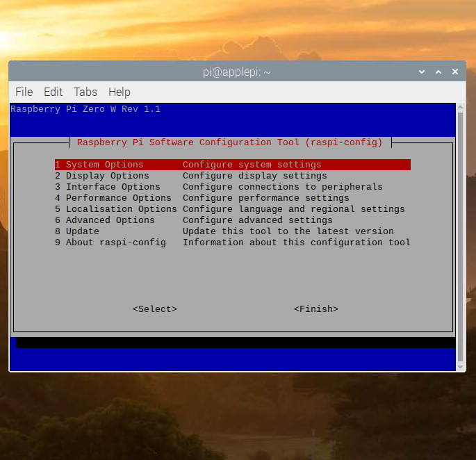Open the Tabs menu
The height and width of the screenshot is (460, 476).
(85, 92)
